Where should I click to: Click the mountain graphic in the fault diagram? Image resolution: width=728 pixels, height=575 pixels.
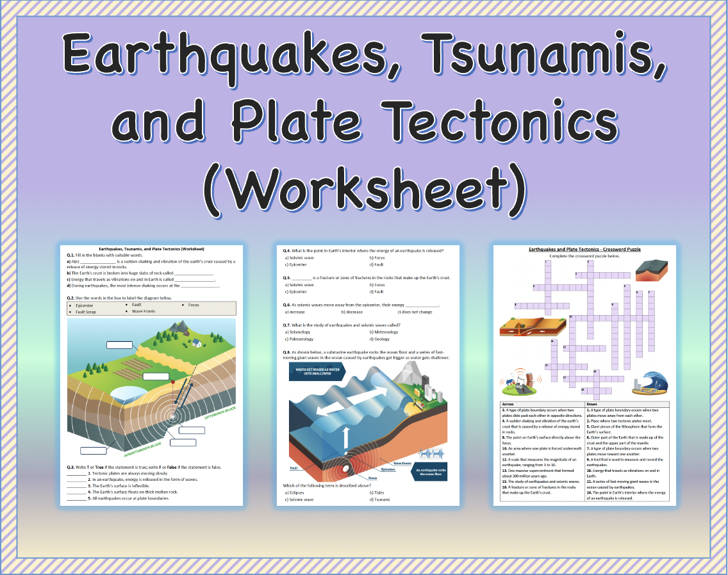tap(179, 327)
